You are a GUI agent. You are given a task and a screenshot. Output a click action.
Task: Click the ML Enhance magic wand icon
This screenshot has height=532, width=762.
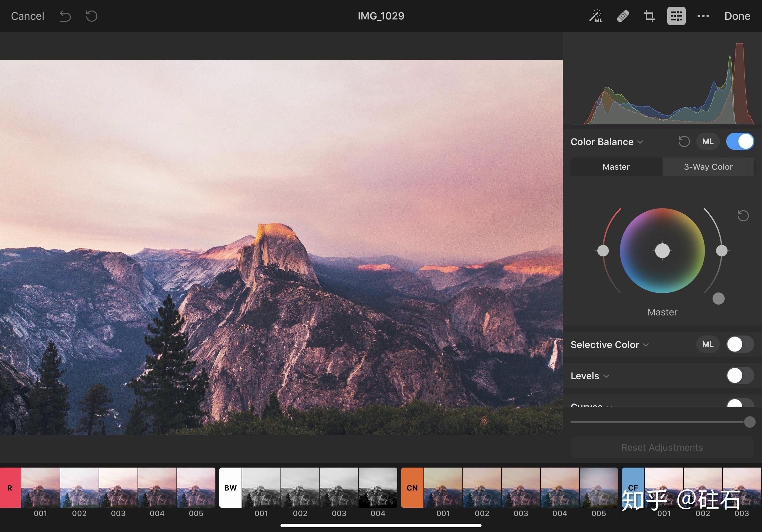(x=596, y=16)
